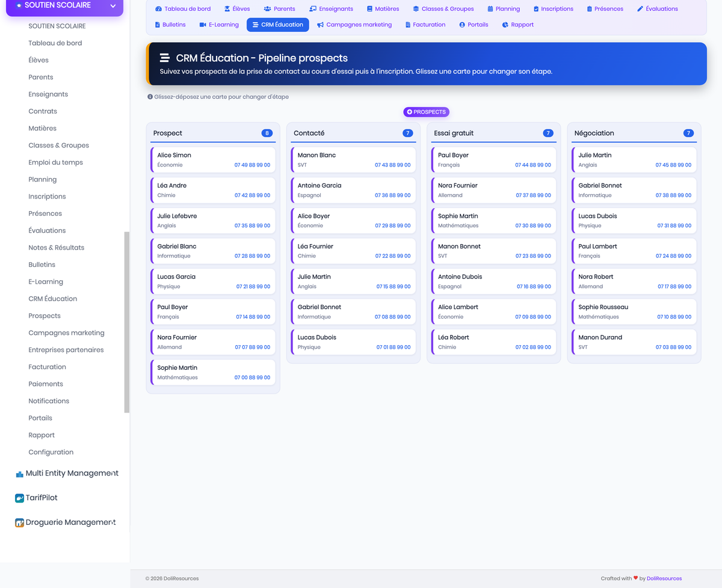The image size is (722, 588).
Task: Select the Léa Andre prospect card
Action: click(x=213, y=190)
